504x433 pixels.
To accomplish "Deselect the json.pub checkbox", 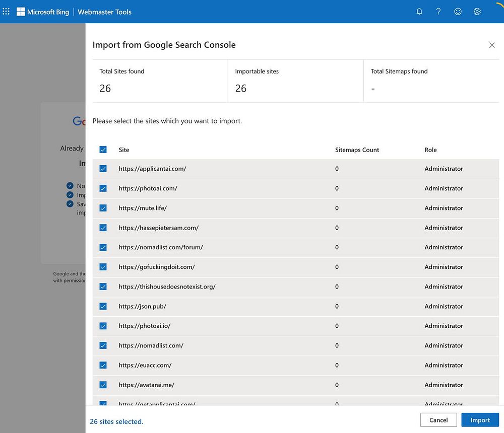I will click(x=103, y=306).
